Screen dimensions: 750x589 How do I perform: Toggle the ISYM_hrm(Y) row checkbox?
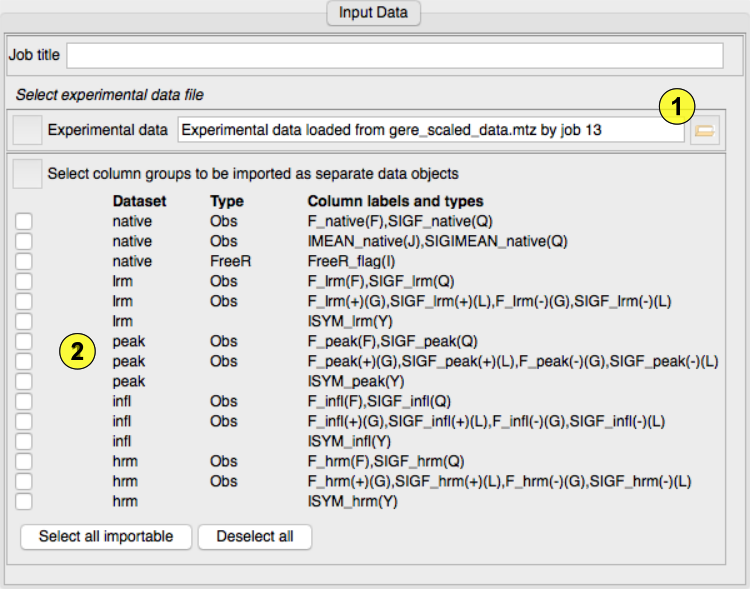pyautogui.click(x=24, y=501)
